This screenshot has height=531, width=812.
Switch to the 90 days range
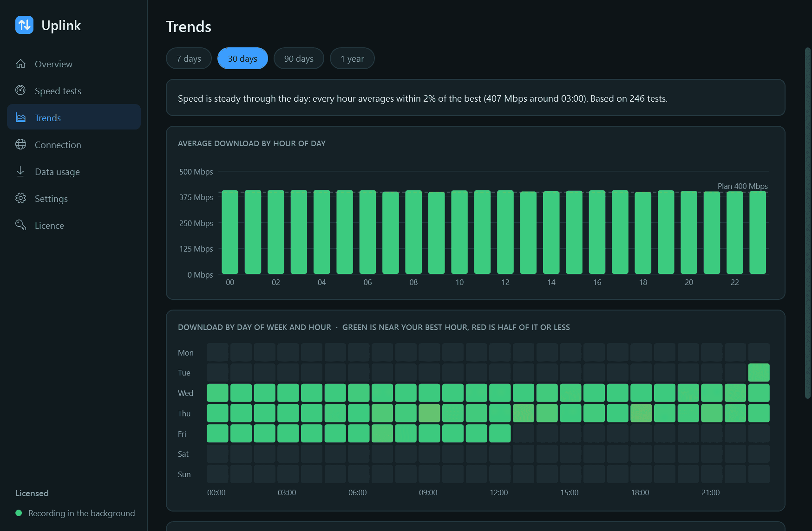coord(299,58)
